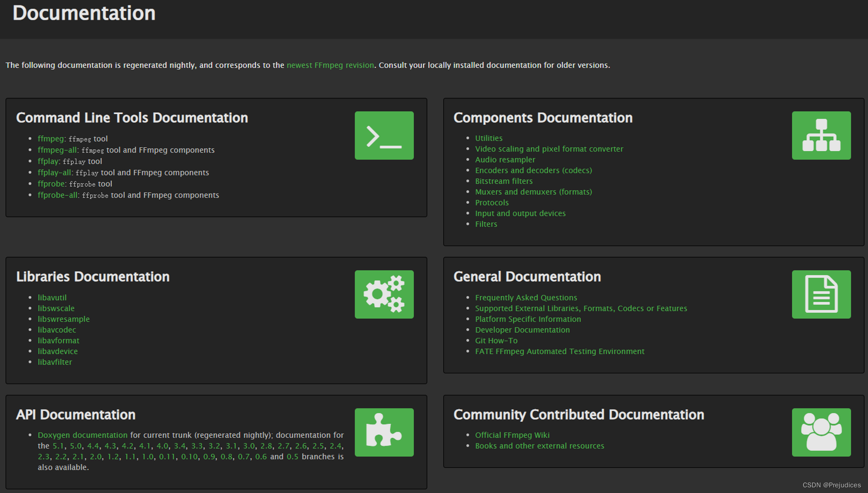Open API docs for branch 0.11
The width and height of the screenshot is (868, 493).
coord(167,457)
